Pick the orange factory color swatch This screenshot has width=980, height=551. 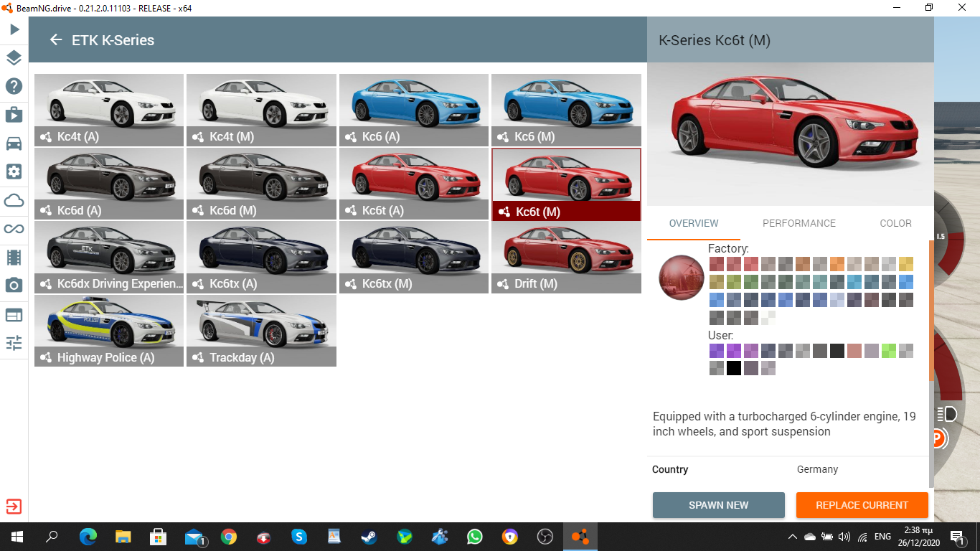tap(837, 264)
